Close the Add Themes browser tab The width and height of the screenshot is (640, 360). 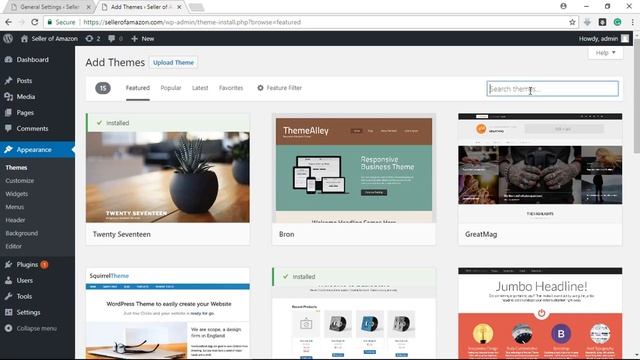pos(179,7)
